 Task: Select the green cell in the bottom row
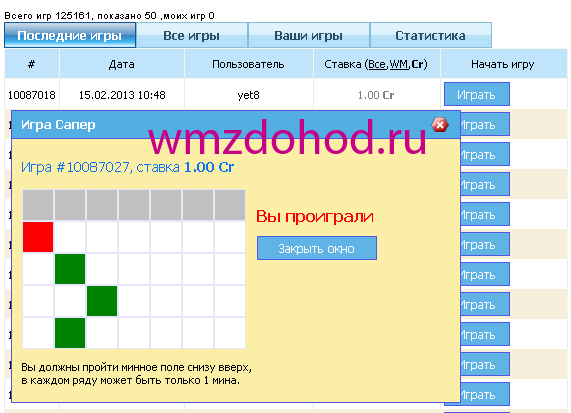click(x=70, y=333)
